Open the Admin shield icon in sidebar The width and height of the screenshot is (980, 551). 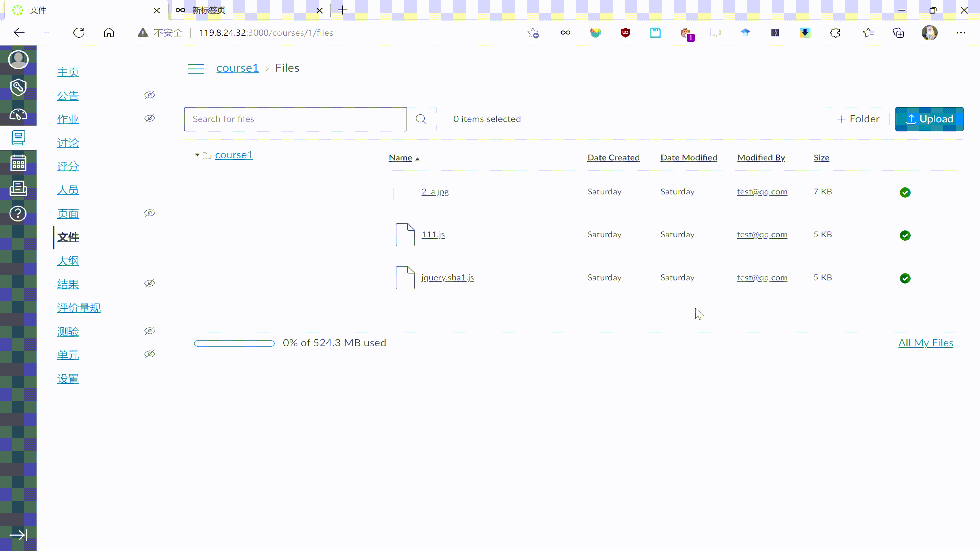pos(18,87)
